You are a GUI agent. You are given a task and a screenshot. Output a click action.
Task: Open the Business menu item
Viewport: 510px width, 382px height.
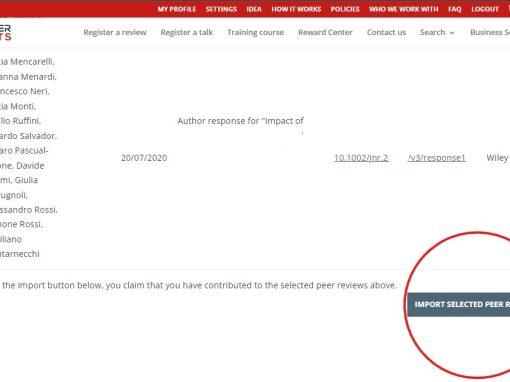coord(490,32)
